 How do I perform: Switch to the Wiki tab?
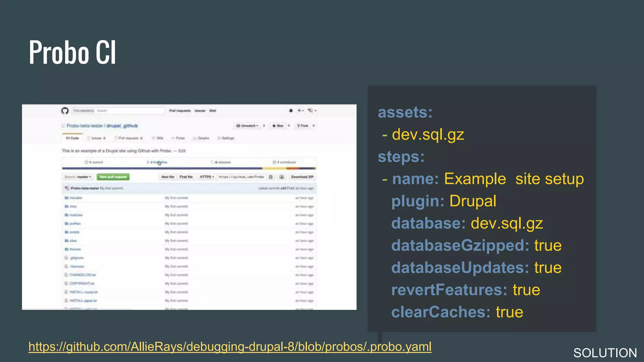(158, 138)
